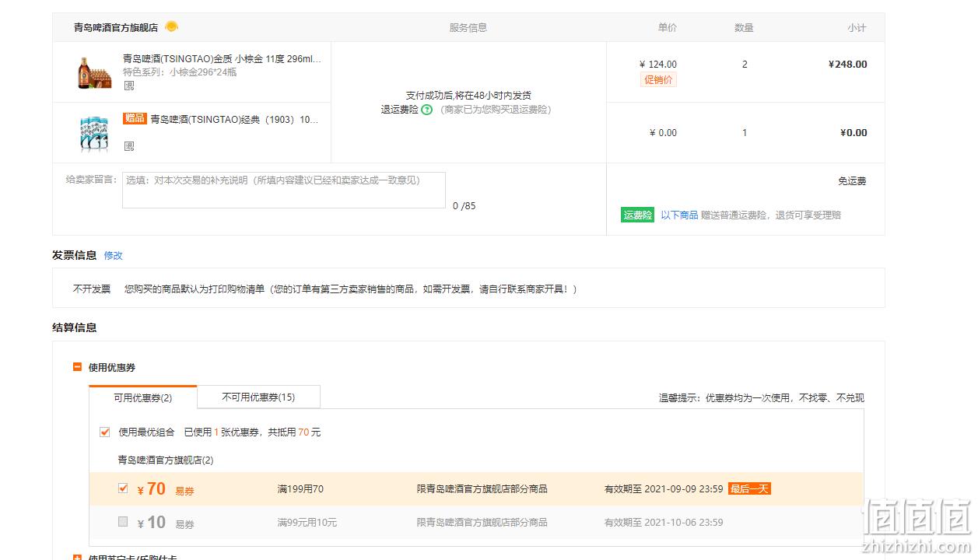Open the chat icon beside 青岛啤酒官方旗舰店
Viewport: 978px width, 560px height.
point(171,26)
